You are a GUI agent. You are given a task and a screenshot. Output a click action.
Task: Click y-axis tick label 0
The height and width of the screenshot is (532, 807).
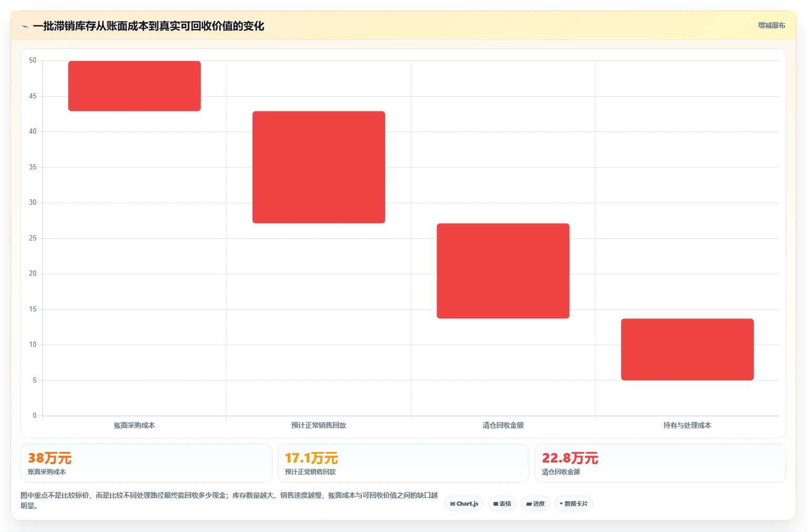(35, 416)
